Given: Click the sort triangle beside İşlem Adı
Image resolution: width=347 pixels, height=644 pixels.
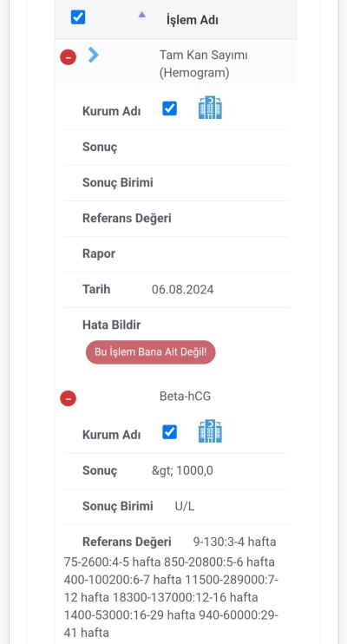Looking at the screenshot, I should (141, 15).
